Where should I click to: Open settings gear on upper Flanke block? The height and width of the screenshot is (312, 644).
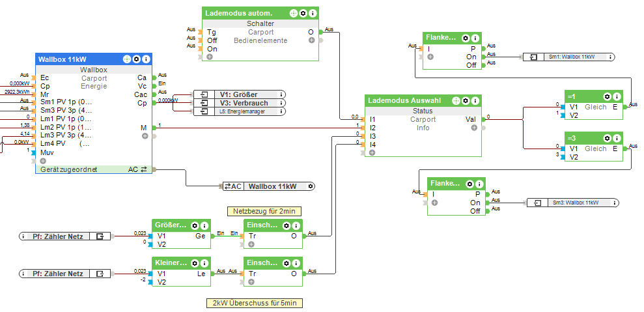pos(466,38)
